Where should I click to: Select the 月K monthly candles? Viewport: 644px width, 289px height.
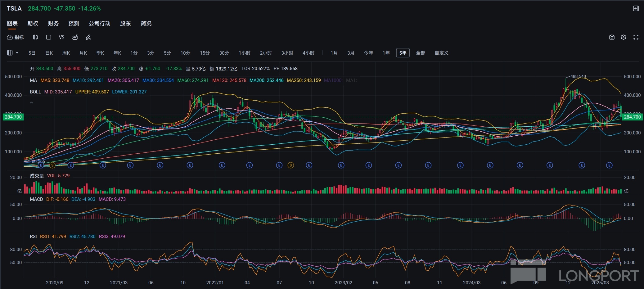click(83, 53)
